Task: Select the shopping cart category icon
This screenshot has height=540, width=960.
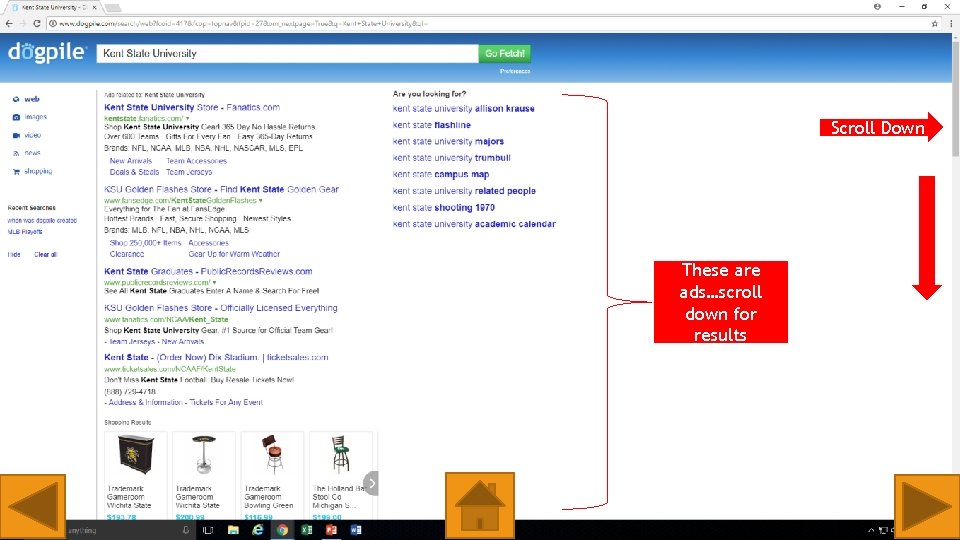Action: point(16,171)
